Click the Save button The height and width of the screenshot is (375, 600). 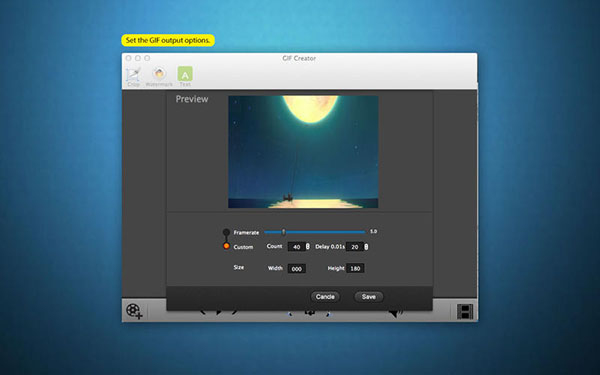click(x=368, y=297)
